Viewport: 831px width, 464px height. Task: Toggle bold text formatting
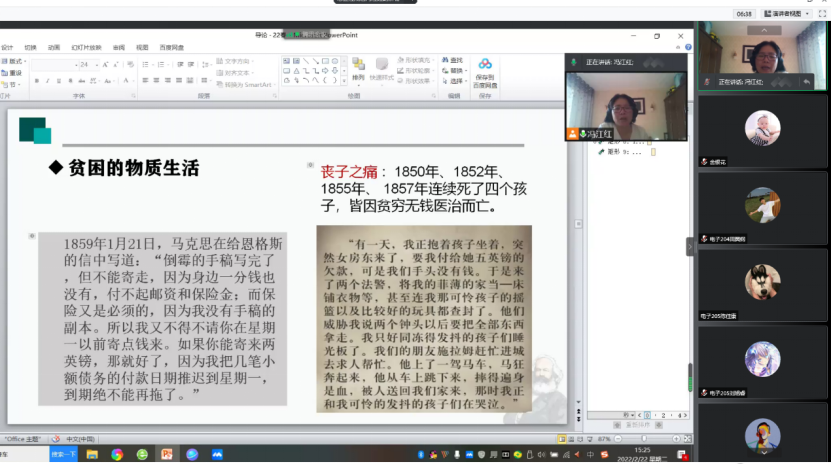point(36,81)
